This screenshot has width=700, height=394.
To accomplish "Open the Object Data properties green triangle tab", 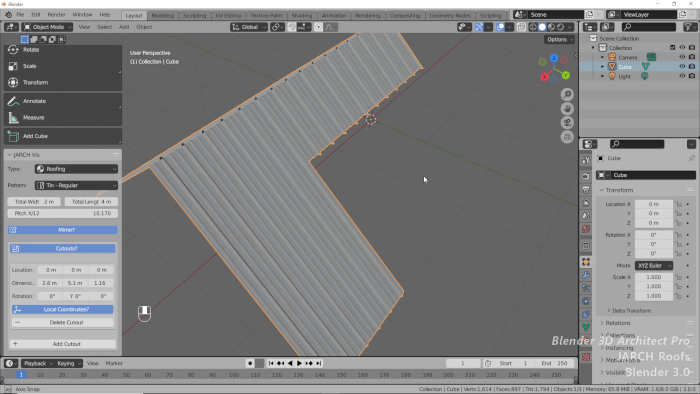I will click(x=586, y=328).
